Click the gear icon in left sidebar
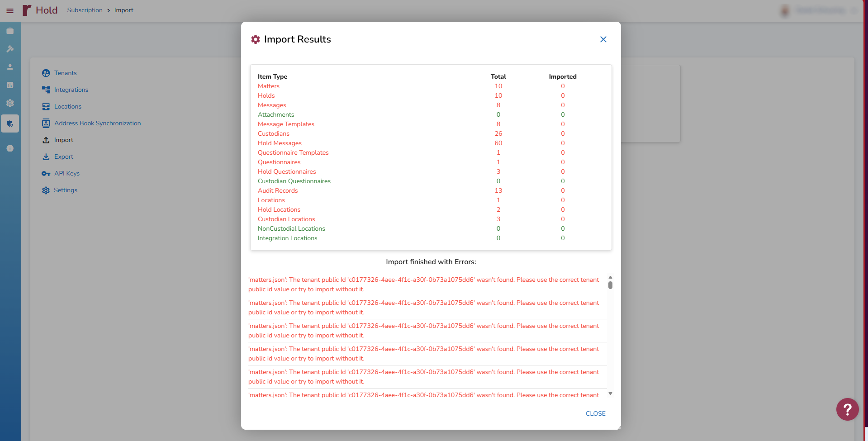 pos(10,103)
